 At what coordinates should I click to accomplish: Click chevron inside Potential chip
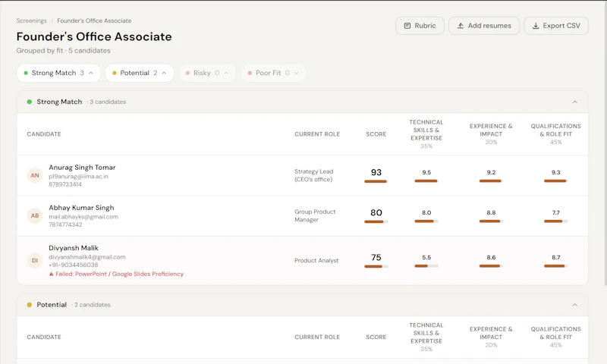point(164,73)
